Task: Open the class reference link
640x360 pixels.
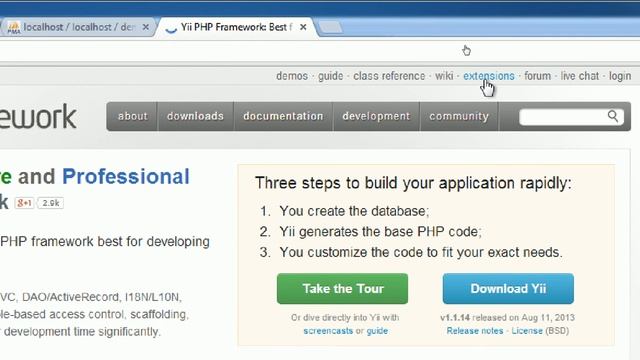Action: tap(389, 76)
